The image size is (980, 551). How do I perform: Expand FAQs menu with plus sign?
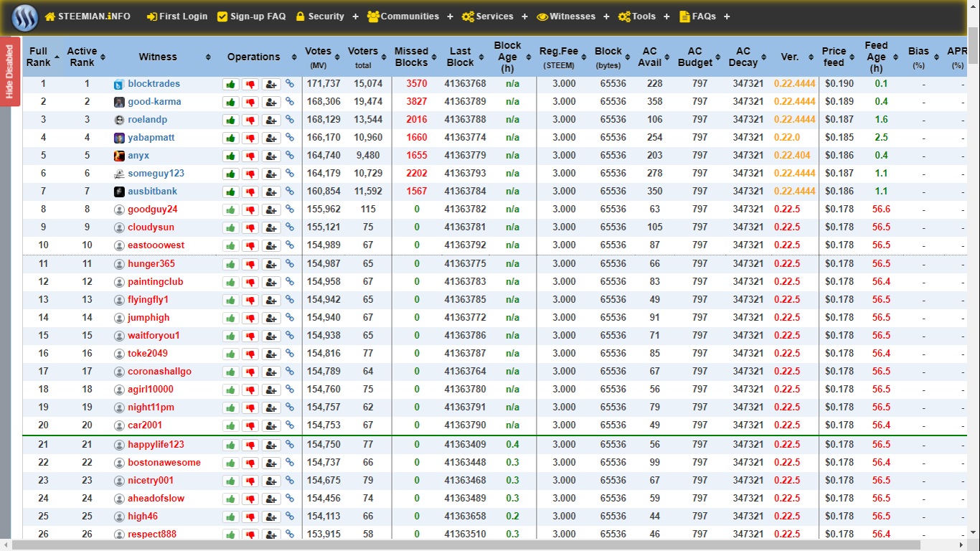point(727,17)
